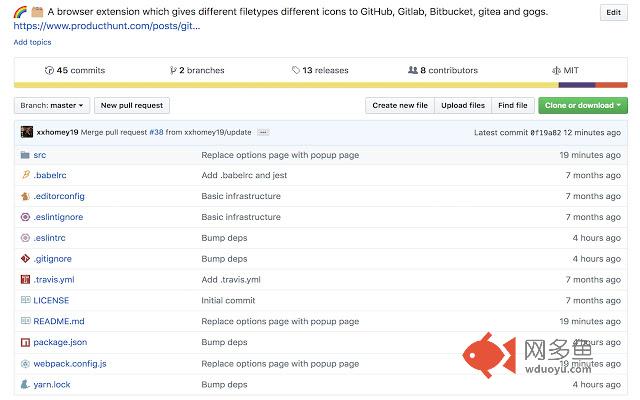Click the .editorconfig file icon
This screenshot has width=640, height=400.
25,196
